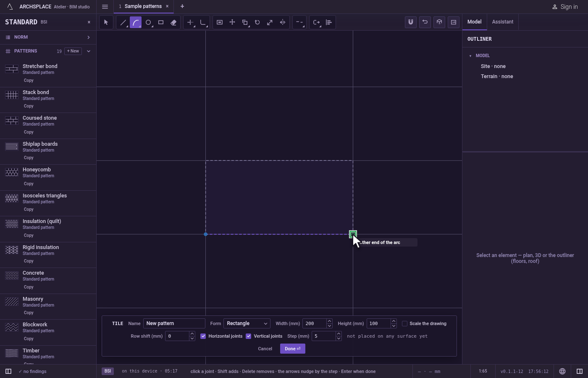Select the Honeycomb pattern thumbnail

pos(12,172)
